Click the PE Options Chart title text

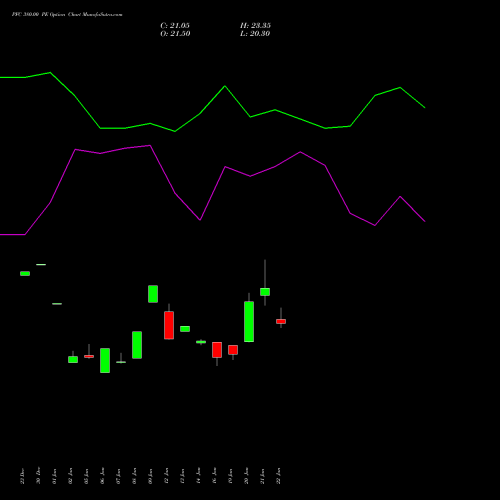click(67, 15)
